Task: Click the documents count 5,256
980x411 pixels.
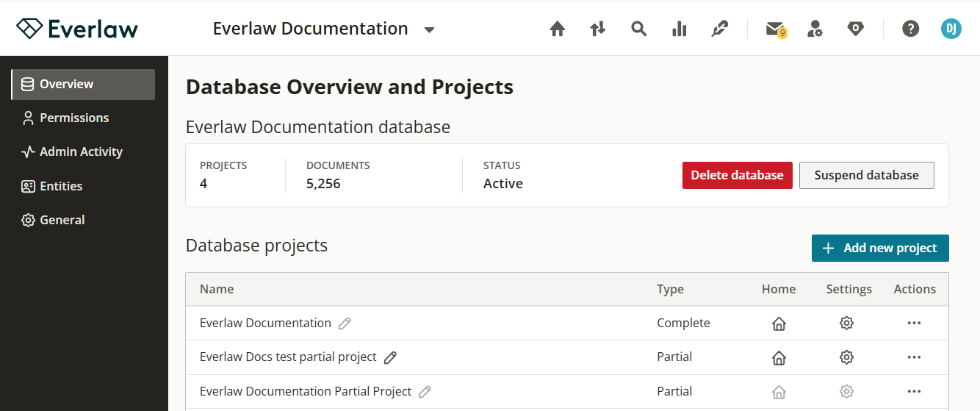Action: coord(323,184)
